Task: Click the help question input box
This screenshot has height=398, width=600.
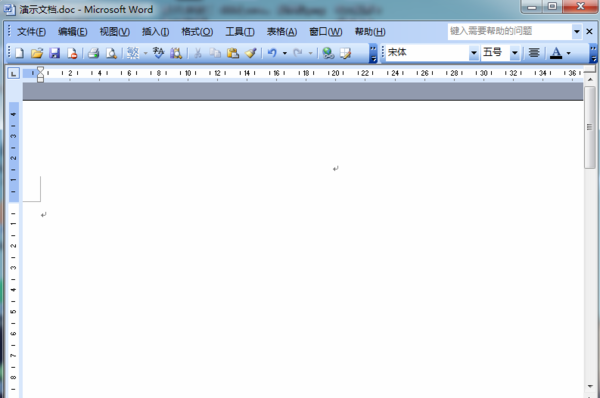Action: pos(510,31)
